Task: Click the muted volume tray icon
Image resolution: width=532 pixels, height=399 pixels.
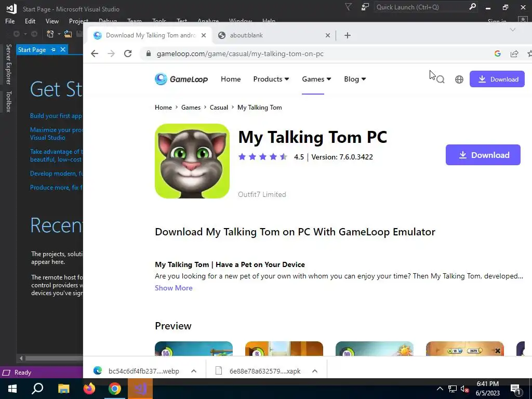Action: tap(464, 389)
